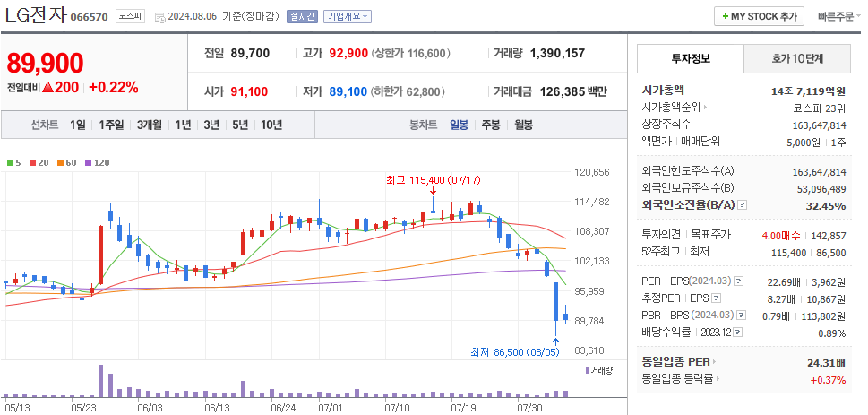Click the red up-triangle beside 200

click(x=48, y=87)
